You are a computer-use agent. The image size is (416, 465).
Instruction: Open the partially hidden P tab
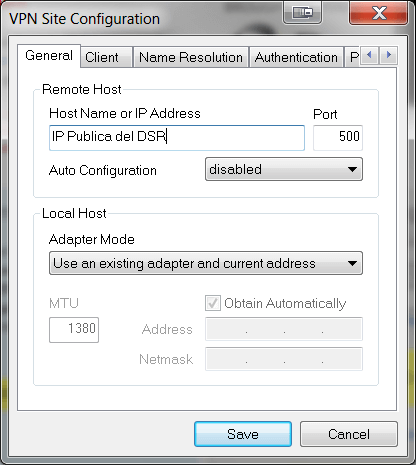[x=354, y=57]
